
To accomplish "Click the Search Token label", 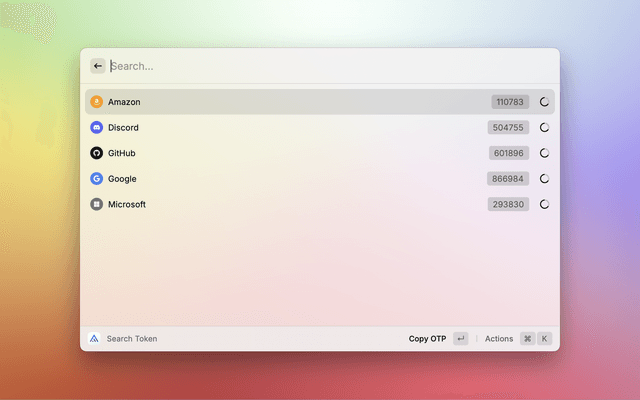I will click(x=132, y=339).
